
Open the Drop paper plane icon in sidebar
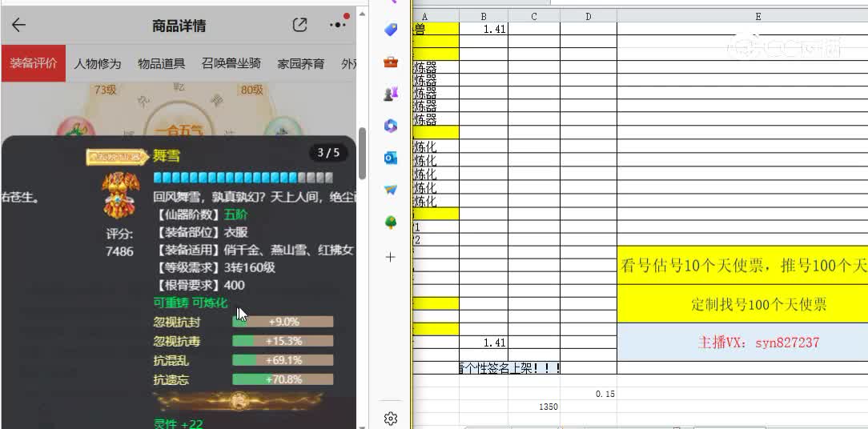click(x=391, y=190)
